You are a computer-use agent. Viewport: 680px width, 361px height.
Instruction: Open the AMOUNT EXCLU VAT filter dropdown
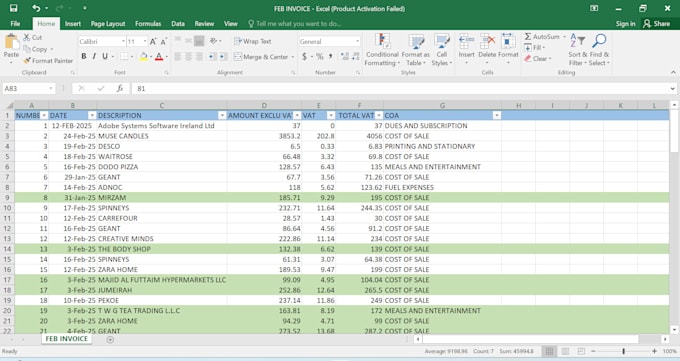pyautogui.click(x=297, y=115)
